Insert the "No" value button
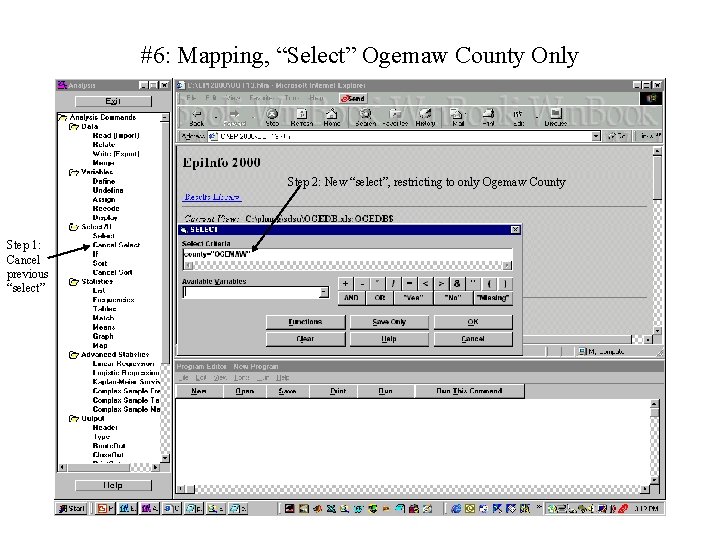The width and height of the screenshot is (720, 540). [452, 298]
